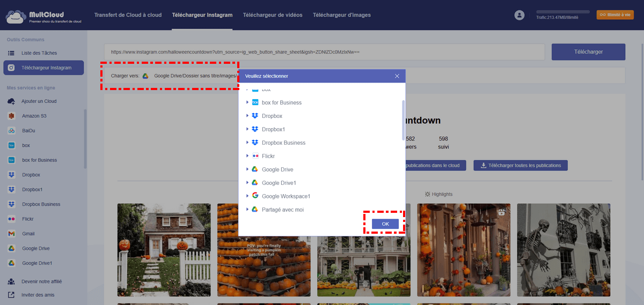Click the Flickr sidebar icon
Image resolution: width=644 pixels, height=305 pixels.
point(11,219)
